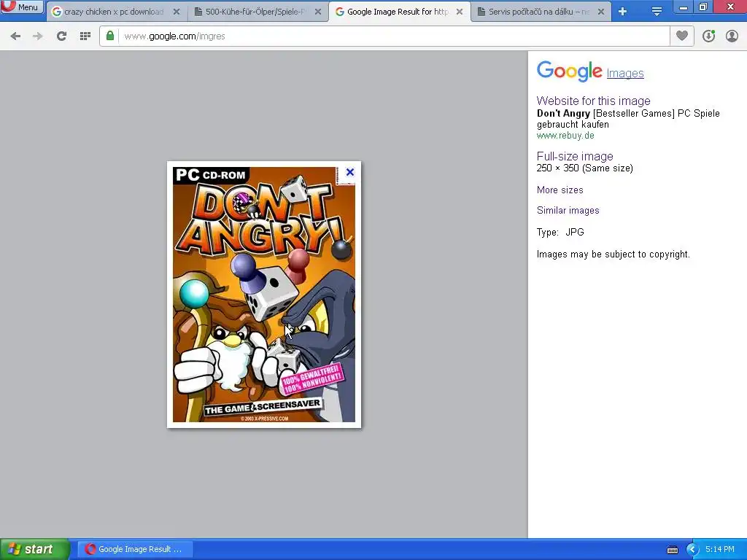
Task: Expand hidden system tray icons arrow
Action: pyautogui.click(x=692, y=550)
